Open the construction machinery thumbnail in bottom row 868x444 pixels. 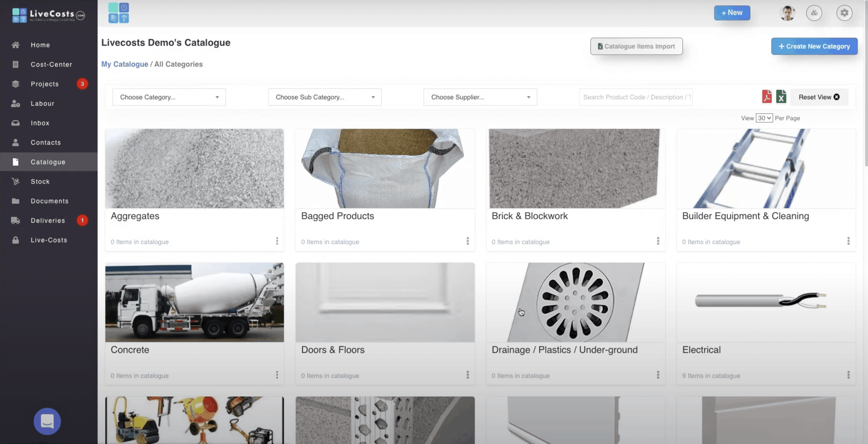pyautogui.click(x=194, y=420)
